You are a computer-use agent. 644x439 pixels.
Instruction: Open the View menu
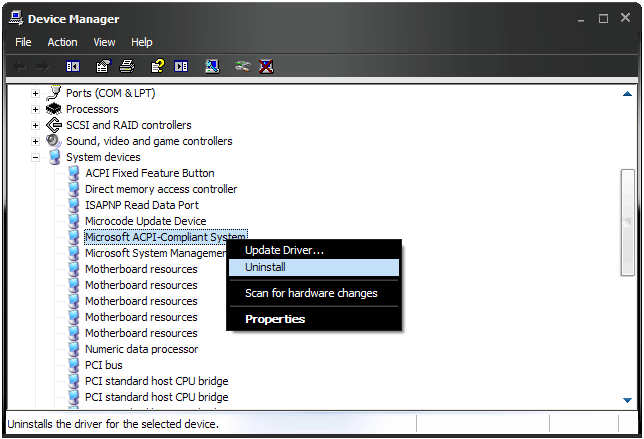tap(104, 42)
